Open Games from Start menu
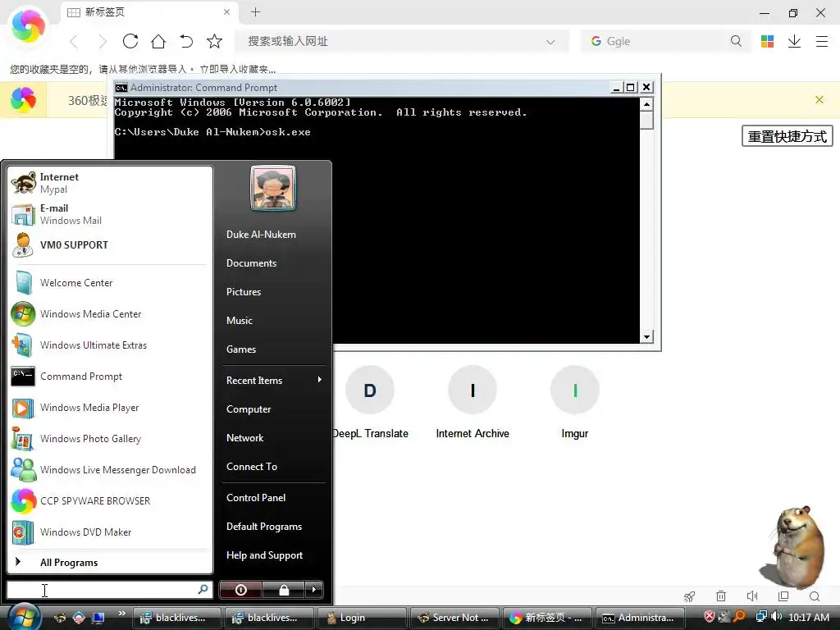This screenshot has height=630, width=840. click(x=241, y=349)
